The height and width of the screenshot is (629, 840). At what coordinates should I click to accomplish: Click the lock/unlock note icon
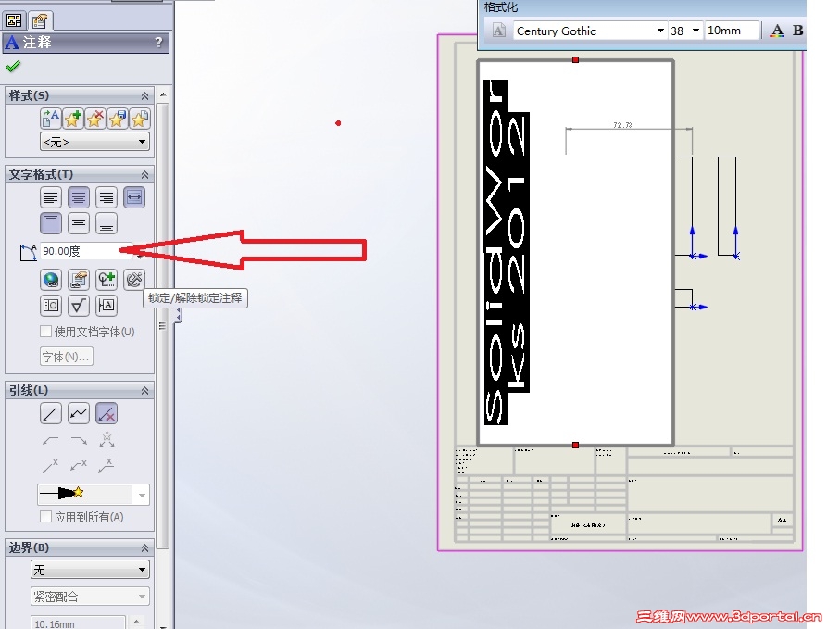[134, 280]
